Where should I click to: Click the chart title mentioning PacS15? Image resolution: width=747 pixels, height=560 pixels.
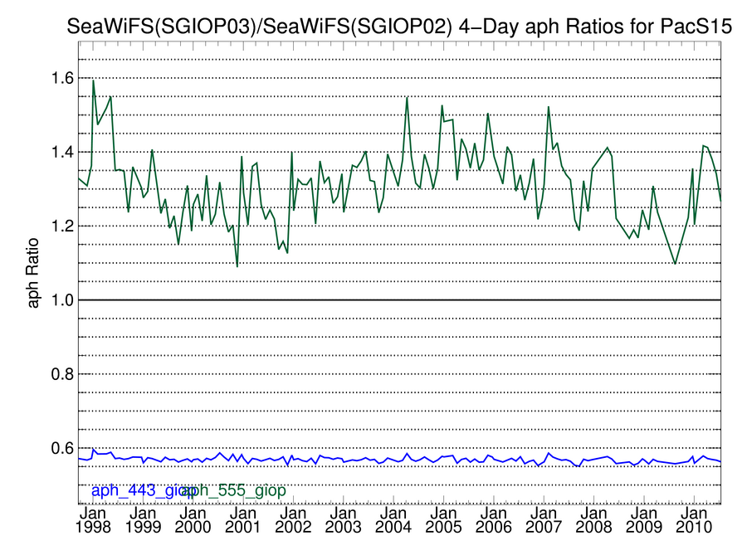tap(398, 26)
